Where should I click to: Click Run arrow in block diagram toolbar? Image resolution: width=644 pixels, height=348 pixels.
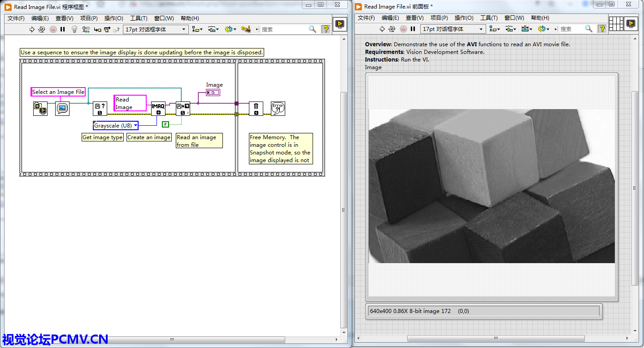tap(32, 29)
